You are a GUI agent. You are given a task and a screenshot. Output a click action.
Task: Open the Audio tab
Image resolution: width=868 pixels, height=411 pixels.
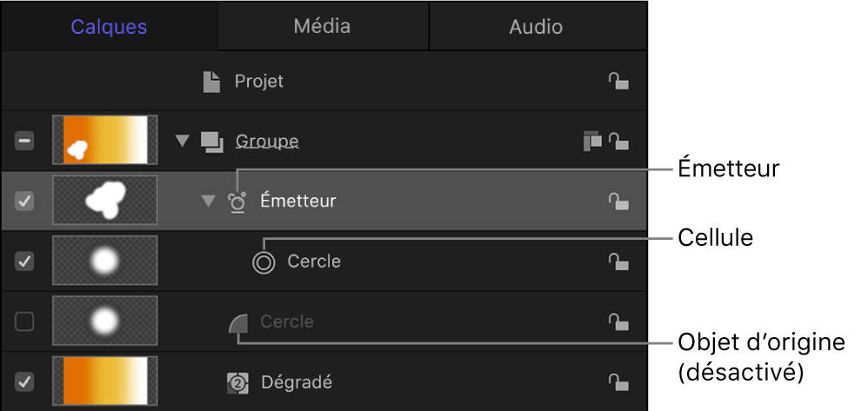point(536,27)
